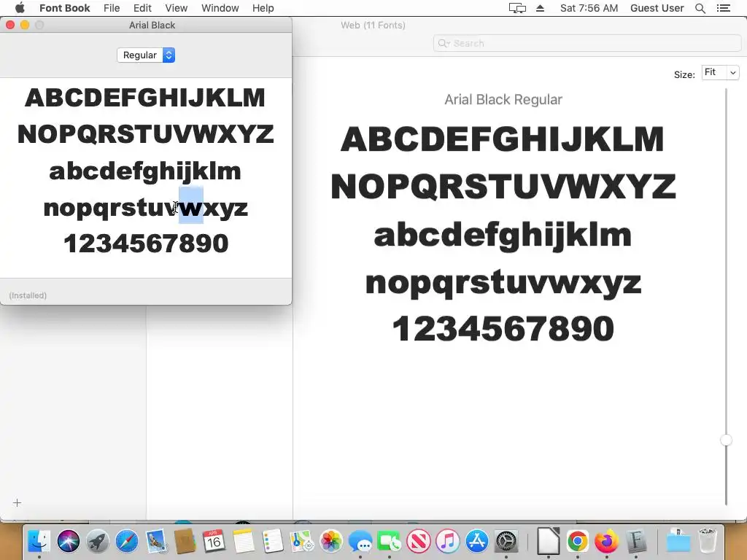Click the Sat 7:56 AM clock

[x=589, y=8]
